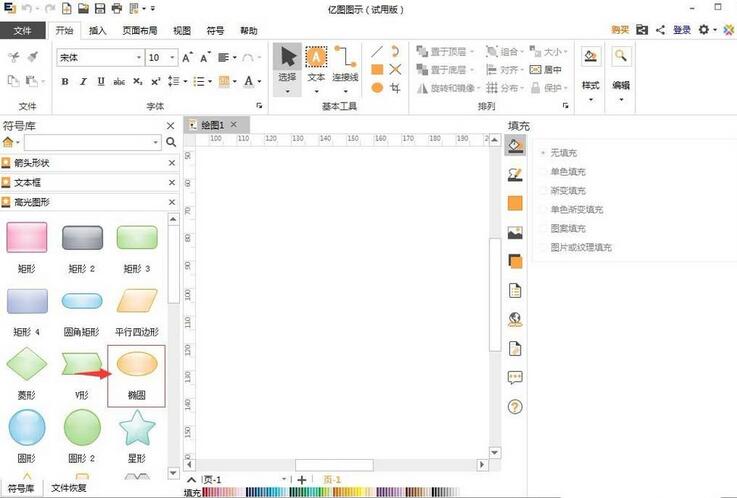Click the crop tool icon
Viewport: 737px width, 498px height.
click(395, 88)
